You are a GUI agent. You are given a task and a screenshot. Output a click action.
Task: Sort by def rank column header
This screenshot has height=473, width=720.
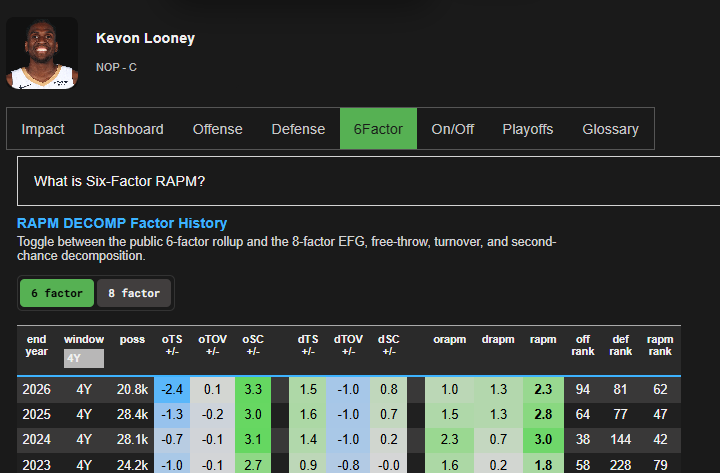click(620, 345)
